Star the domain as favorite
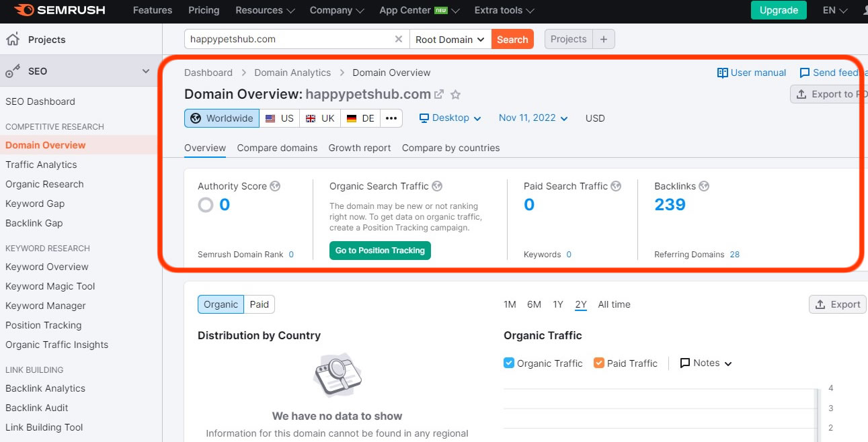The width and height of the screenshot is (868, 442). point(455,95)
